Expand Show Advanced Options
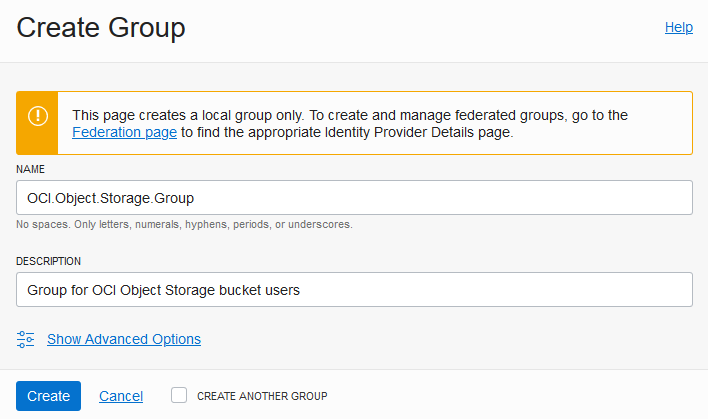 tap(124, 339)
